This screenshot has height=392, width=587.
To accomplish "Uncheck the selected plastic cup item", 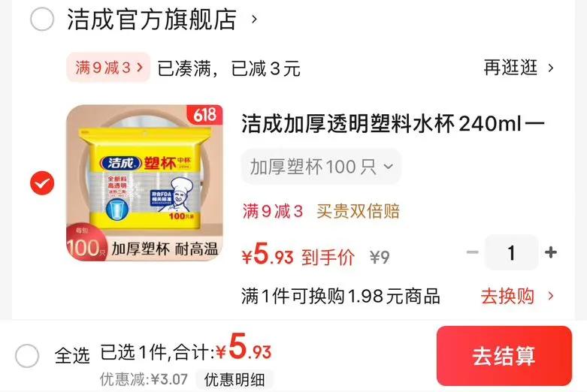I will (42, 183).
